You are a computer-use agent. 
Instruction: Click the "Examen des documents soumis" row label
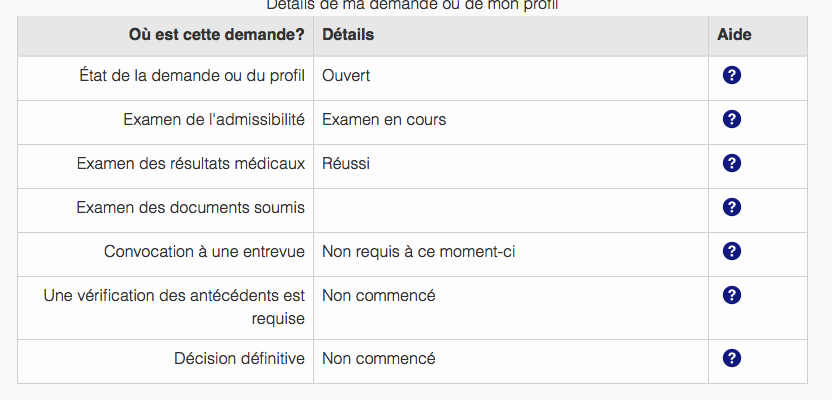pyautogui.click(x=190, y=207)
